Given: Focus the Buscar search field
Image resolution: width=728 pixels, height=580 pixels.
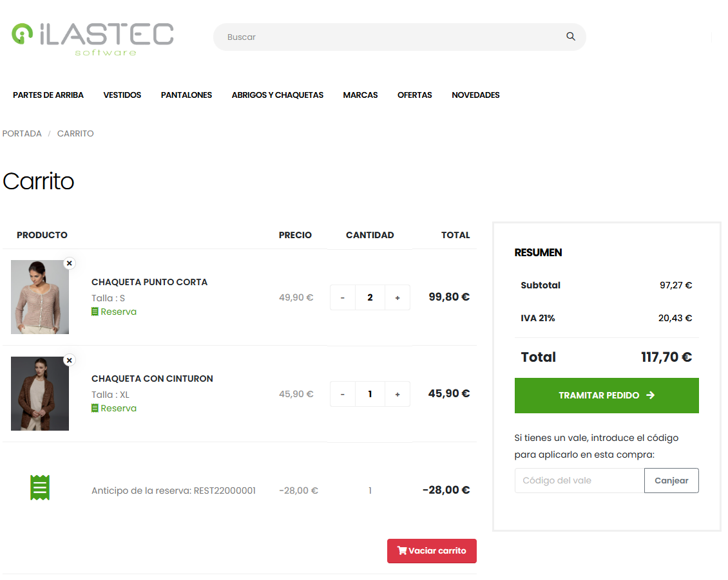Looking at the screenshot, I should (x=387, y=37).
